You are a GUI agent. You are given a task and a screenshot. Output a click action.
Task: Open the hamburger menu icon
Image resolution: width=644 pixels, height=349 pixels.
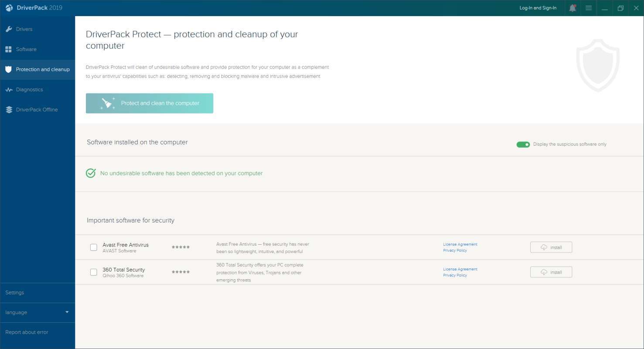coord(589,8)
